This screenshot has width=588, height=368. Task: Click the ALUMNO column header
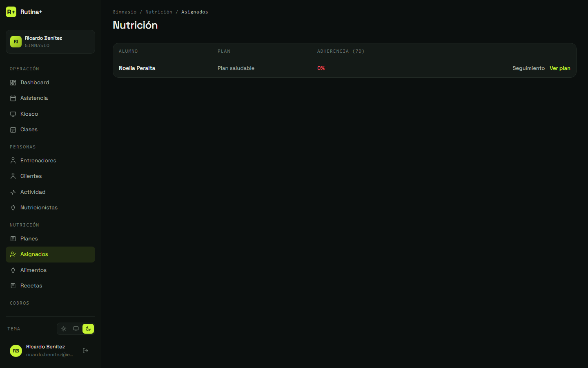[x=128, y=51]
